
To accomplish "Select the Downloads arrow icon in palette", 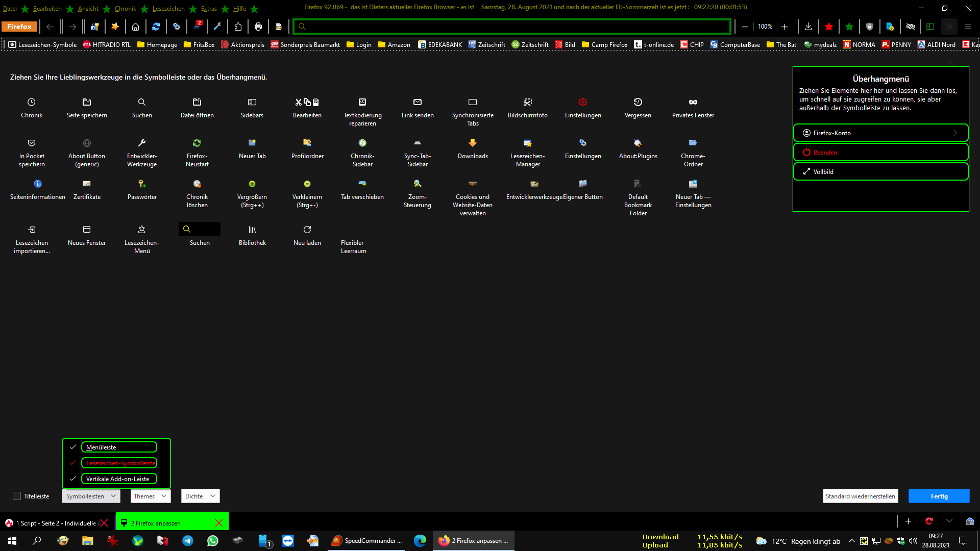I will click(x=472, y=143).
